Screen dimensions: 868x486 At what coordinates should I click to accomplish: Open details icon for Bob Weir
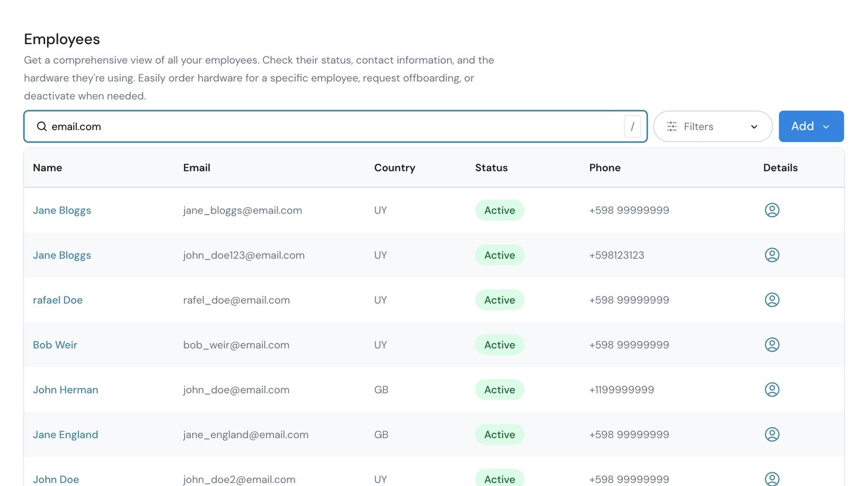(x=772, y=345)
